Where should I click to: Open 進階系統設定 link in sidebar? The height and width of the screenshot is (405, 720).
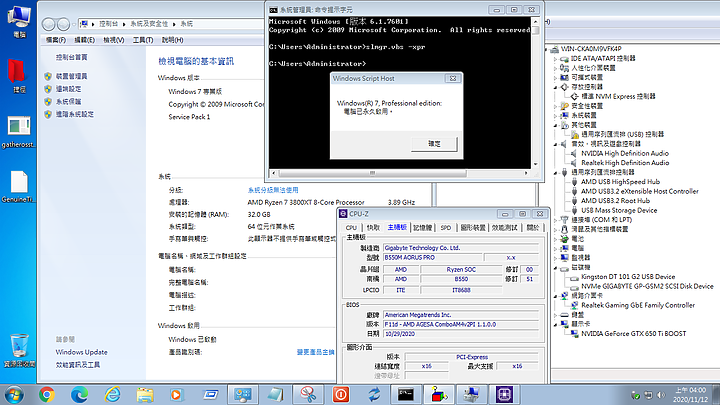pos(74,114)
